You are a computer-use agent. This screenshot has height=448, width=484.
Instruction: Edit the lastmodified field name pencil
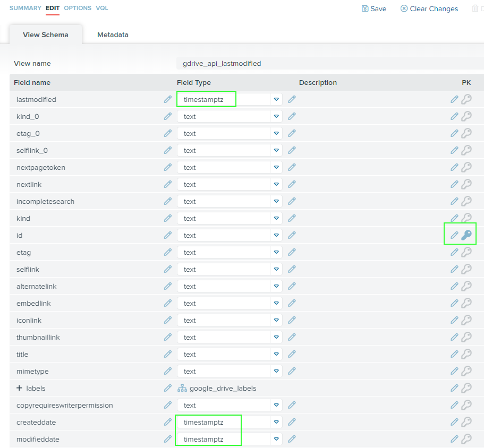click(167, 99)
